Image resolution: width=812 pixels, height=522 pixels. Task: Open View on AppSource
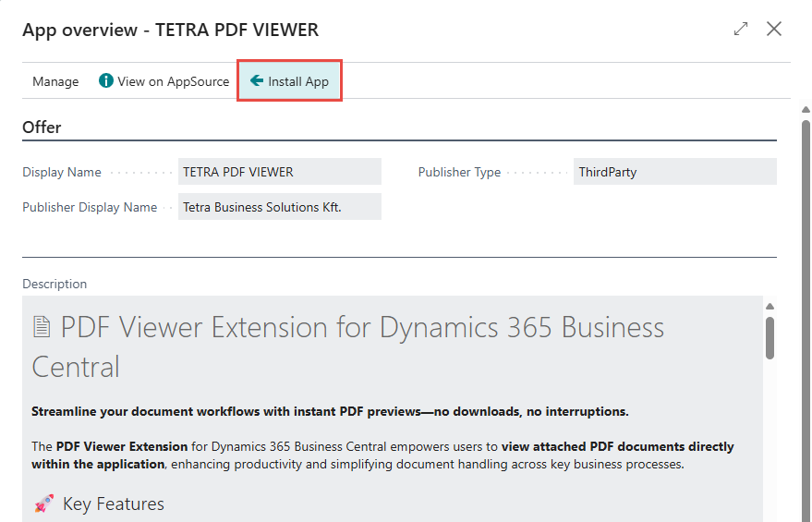(164, 81)
